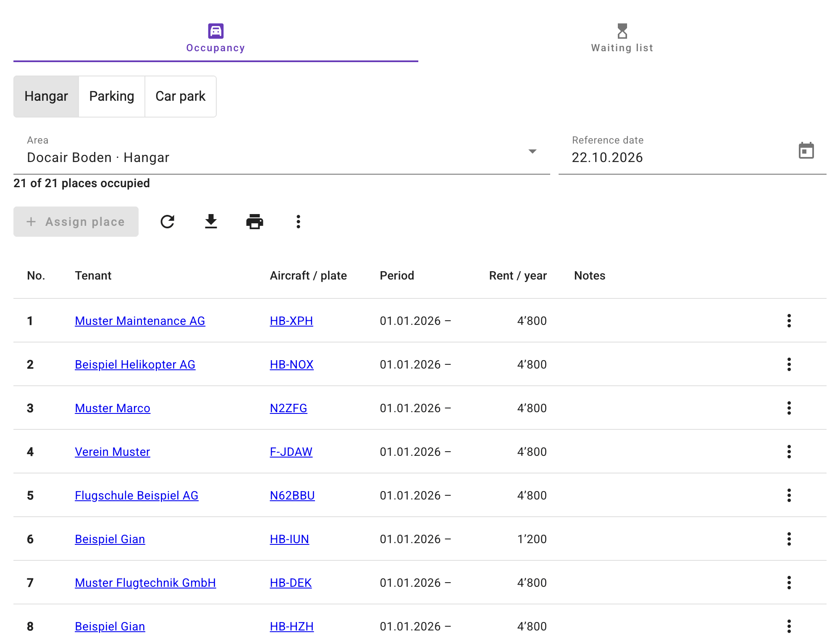This screenshot has height=638, width=840.
Task: Click the Period column header
Action: point(397,276)
